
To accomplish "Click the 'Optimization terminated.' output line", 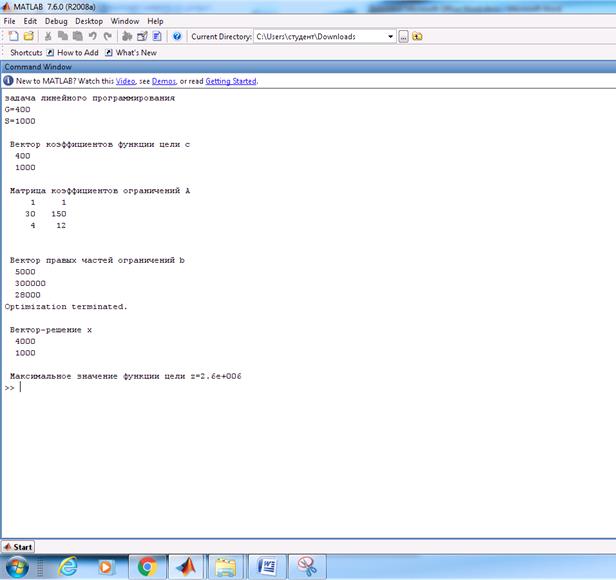I will point(66,307).
